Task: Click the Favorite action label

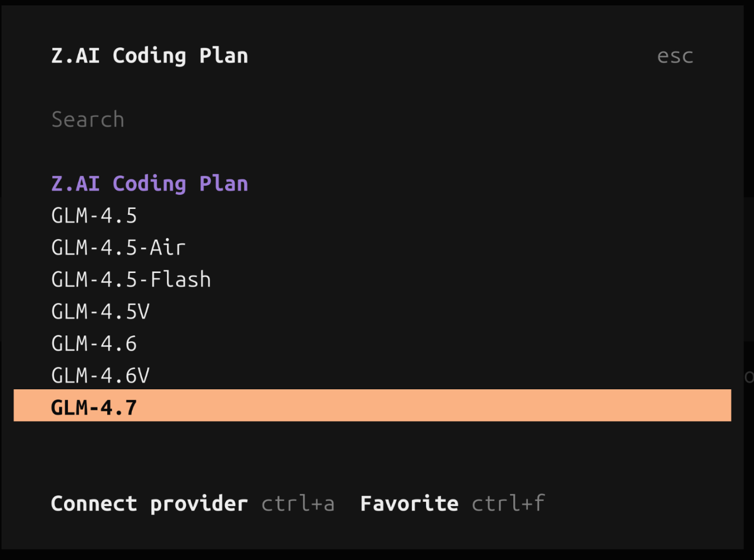Action: tap(409, 503)
